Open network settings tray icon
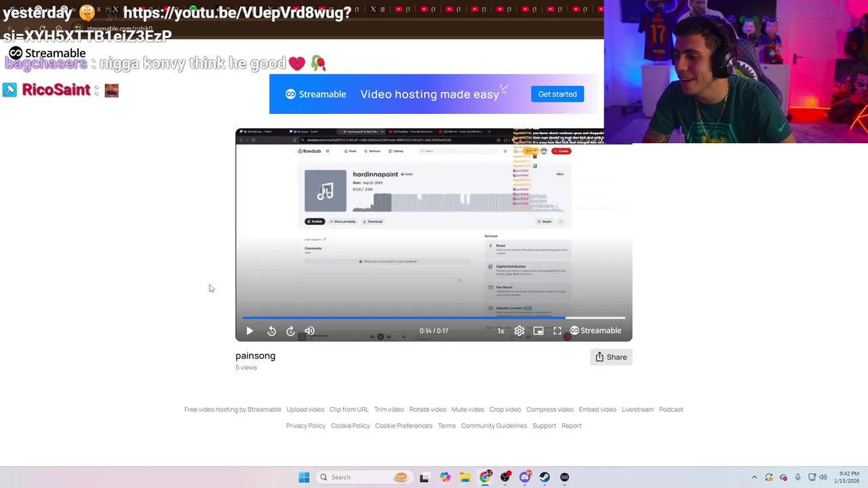The width and height of the screenshot is (868, 488). coord(812,477)
